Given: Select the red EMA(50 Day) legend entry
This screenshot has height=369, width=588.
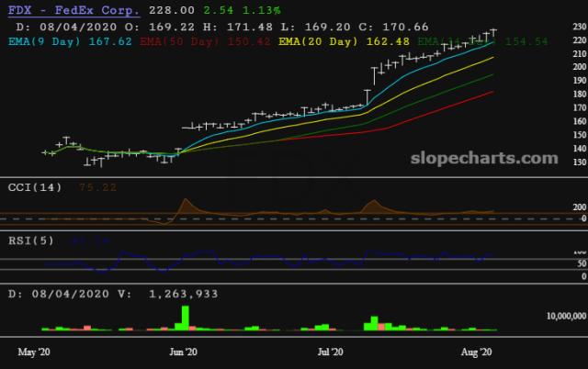Looking at the screenshot, I should 205,41.
